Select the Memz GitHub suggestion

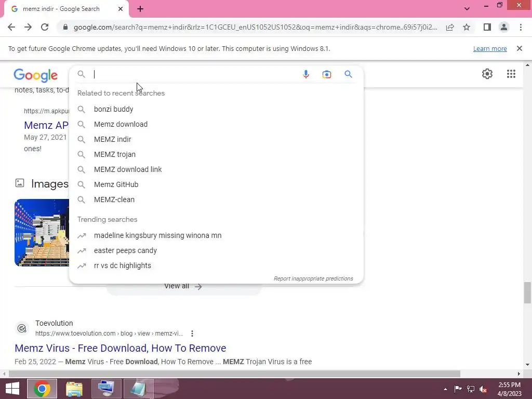point(216,184)
